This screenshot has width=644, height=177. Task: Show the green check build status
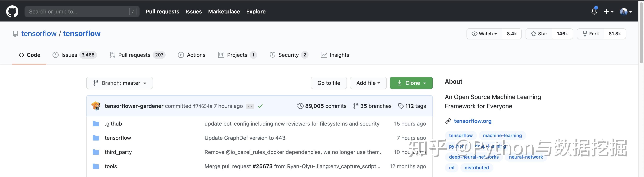(x=260, y=106)
